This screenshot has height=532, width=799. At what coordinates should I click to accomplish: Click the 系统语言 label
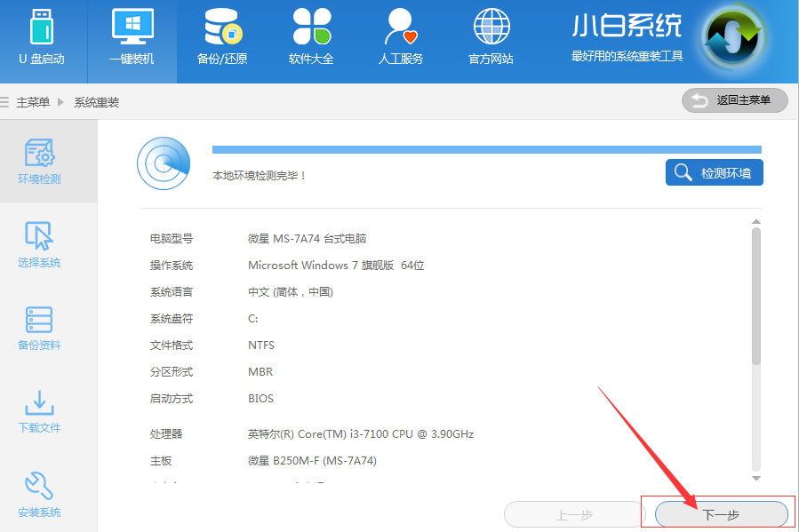click(x=172, y=292)
